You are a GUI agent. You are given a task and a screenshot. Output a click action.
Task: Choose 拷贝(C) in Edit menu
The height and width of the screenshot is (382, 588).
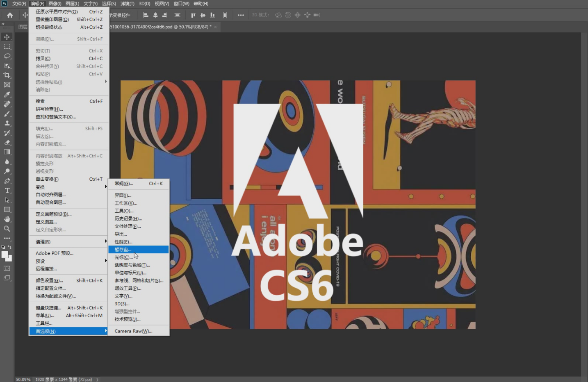pyautogui.click(x=69, y=59)
